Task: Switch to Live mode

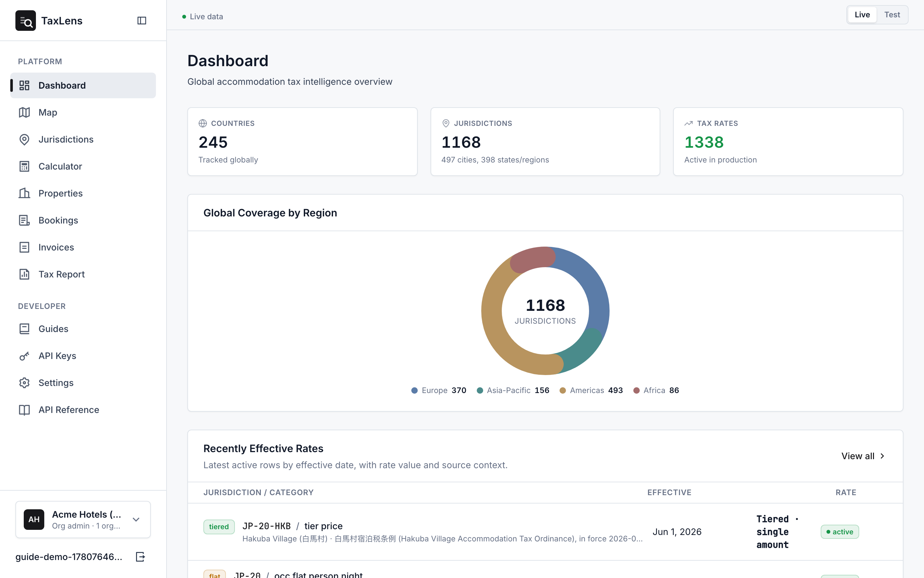Action: [862, 15]
